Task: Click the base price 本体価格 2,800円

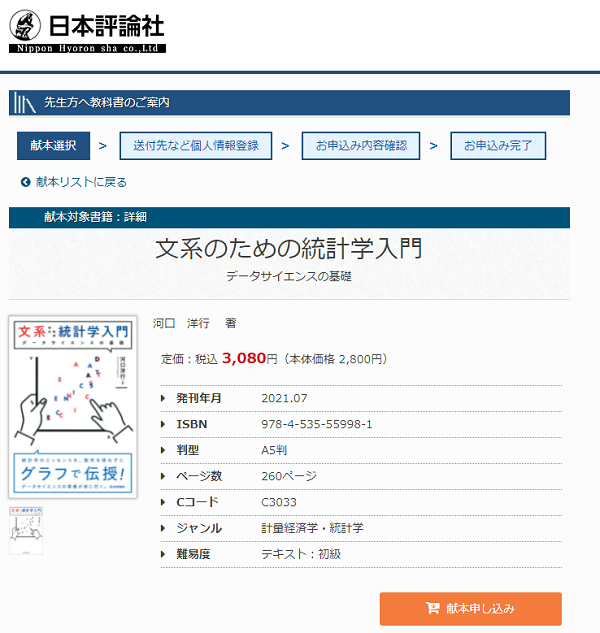Action: 335,359
